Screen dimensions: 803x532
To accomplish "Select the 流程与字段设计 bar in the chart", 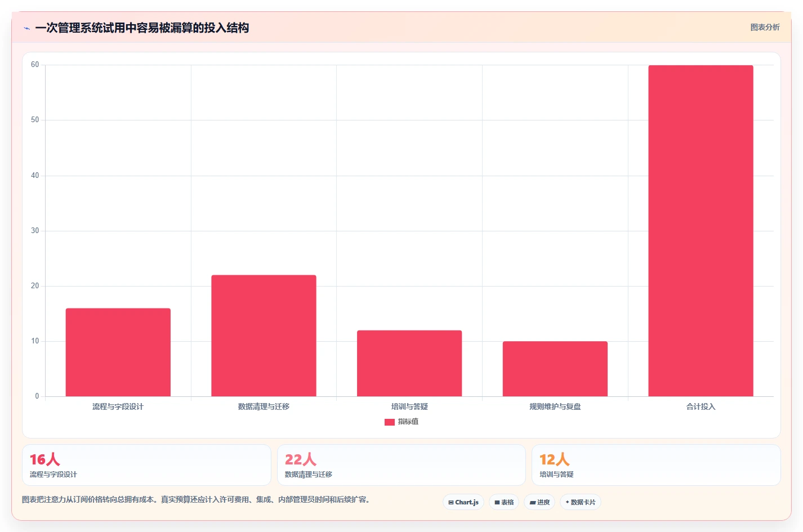I will [118, 352].
